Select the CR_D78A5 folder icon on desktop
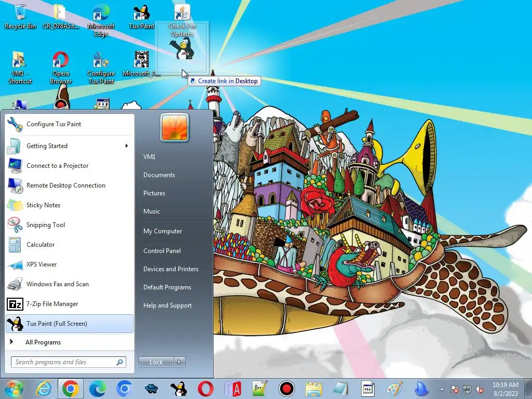532x399 pixels. 60,16
